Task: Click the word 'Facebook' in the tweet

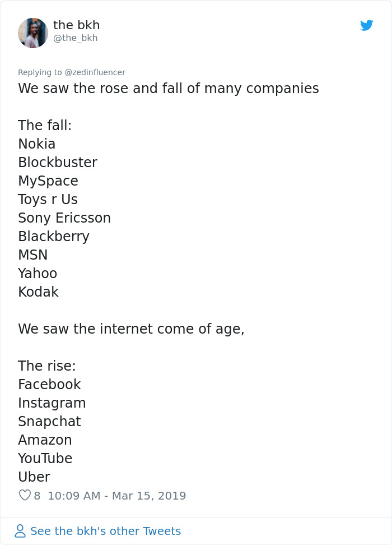Action: pyautogui.click(x=49, y=385)
